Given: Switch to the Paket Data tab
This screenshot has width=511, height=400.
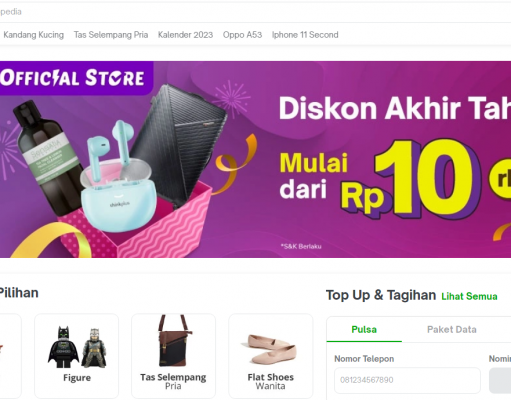Looking at the screenshot, I should point(451,329).
